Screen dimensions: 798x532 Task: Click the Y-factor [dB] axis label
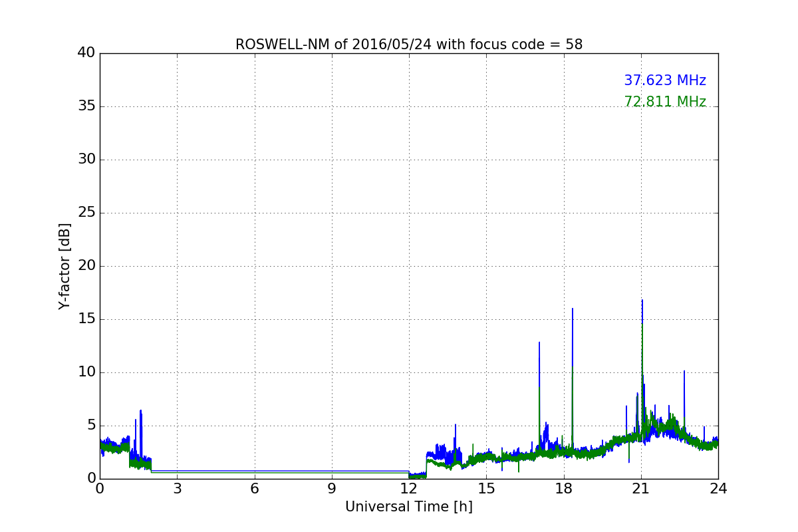[65, 266]
